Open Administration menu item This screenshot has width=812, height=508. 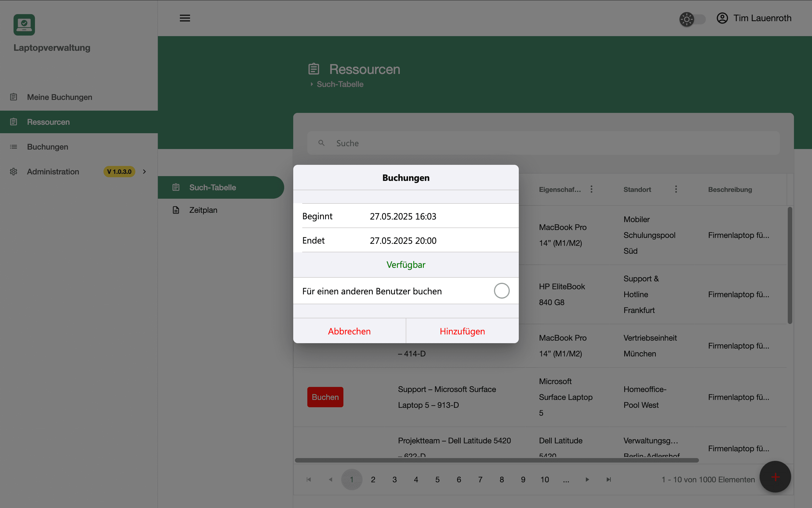coord(79,172)
